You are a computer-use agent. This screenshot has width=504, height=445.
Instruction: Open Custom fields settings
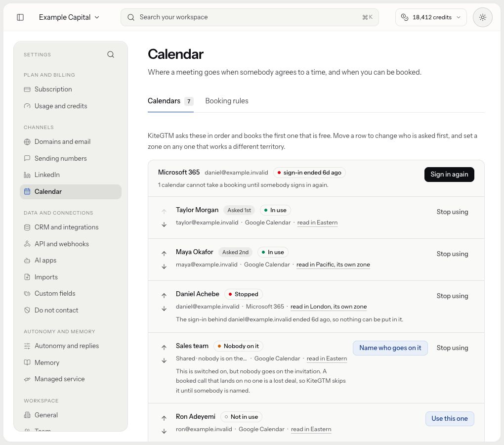71,294
